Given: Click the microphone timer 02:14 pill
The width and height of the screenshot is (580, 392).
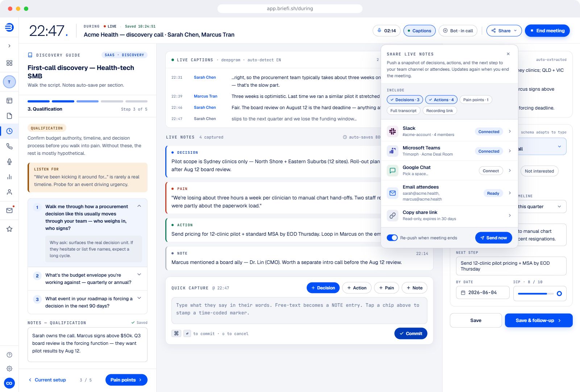Looking at the screenshot, I should click(x=387, y=31).
